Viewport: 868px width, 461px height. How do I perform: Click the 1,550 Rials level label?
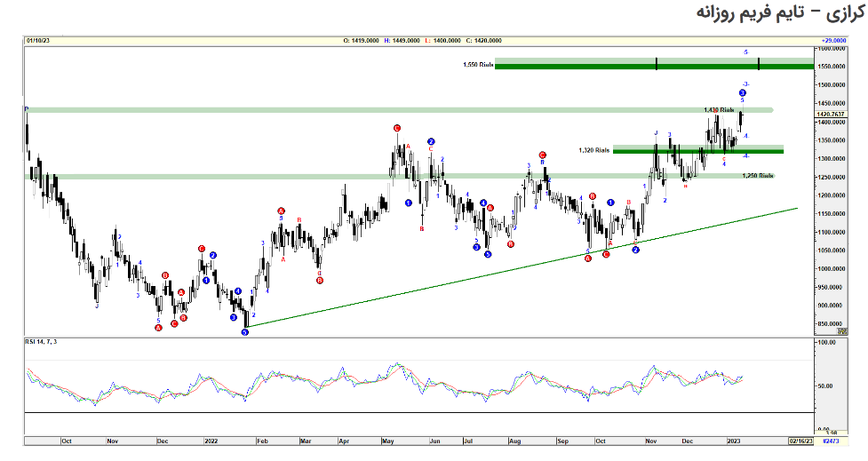point(478,65)
